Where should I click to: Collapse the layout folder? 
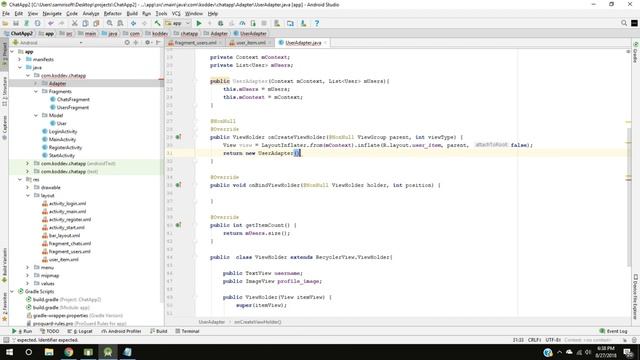pyautogui.click(x=28, y=196)
